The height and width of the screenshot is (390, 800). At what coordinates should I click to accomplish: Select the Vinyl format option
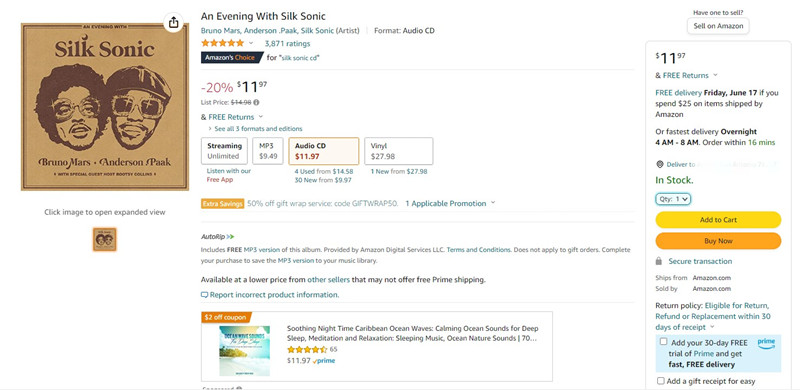tap(399, 151)
